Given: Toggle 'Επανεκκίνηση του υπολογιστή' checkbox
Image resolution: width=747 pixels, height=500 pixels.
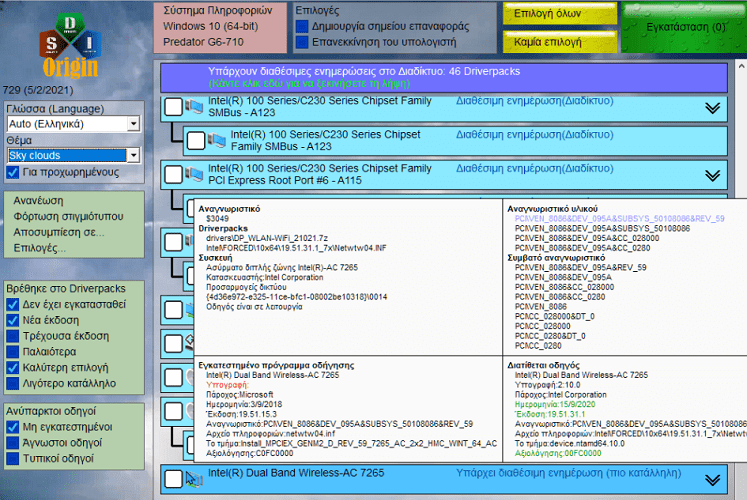Looking at the screenshot, I should tap(302, 42).
